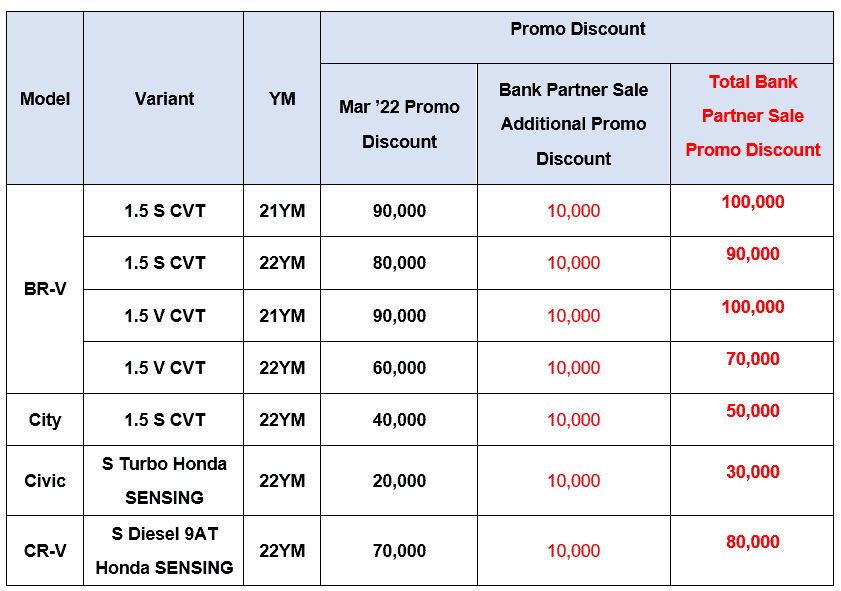Select the CR-V row's 22YM cell

(x=282, y=551)
